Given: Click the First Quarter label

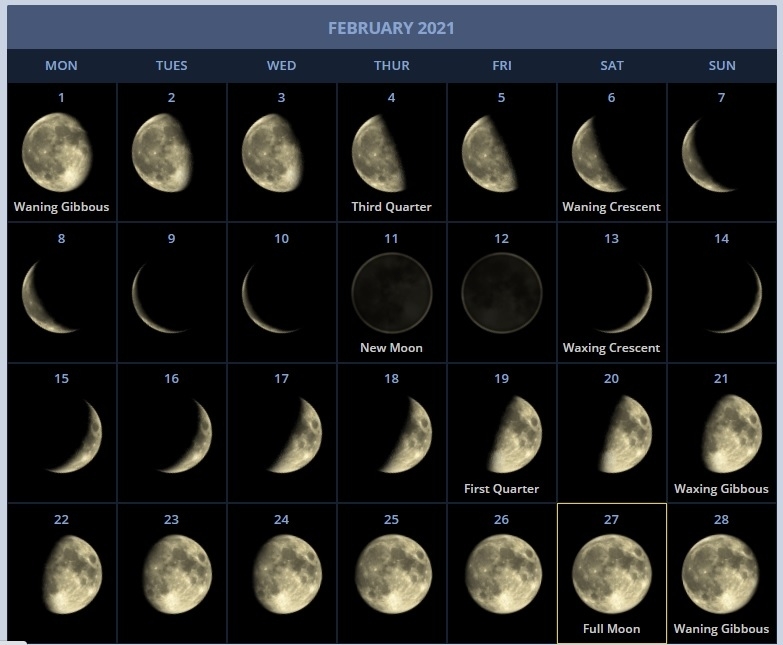Looking at the screenshot, I should 501,489.
